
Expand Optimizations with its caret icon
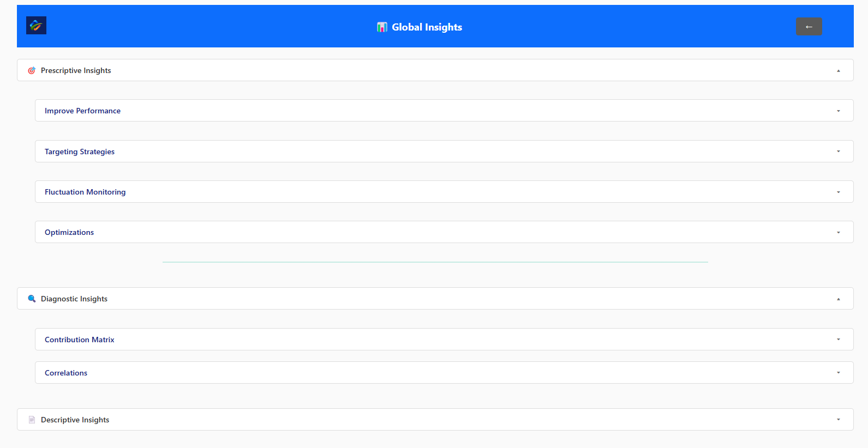(x=839, y=233)
